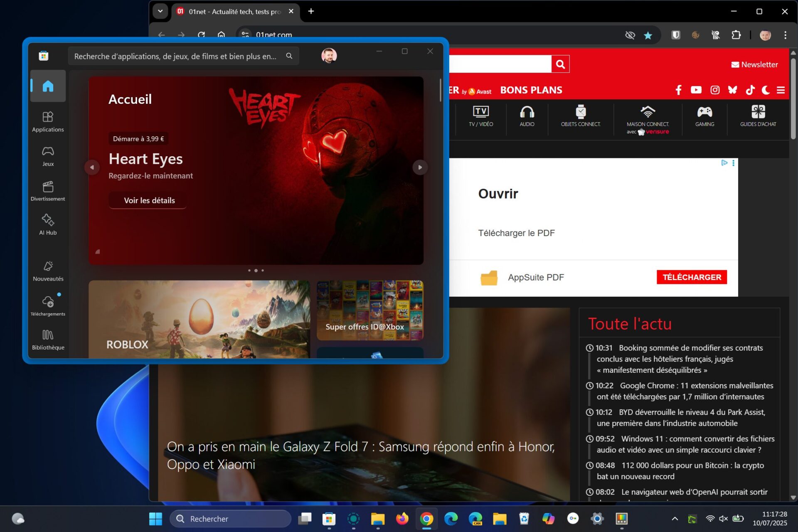798x532 pixels.
Task: Open Chrome three-dot menu
Action: 785,35
